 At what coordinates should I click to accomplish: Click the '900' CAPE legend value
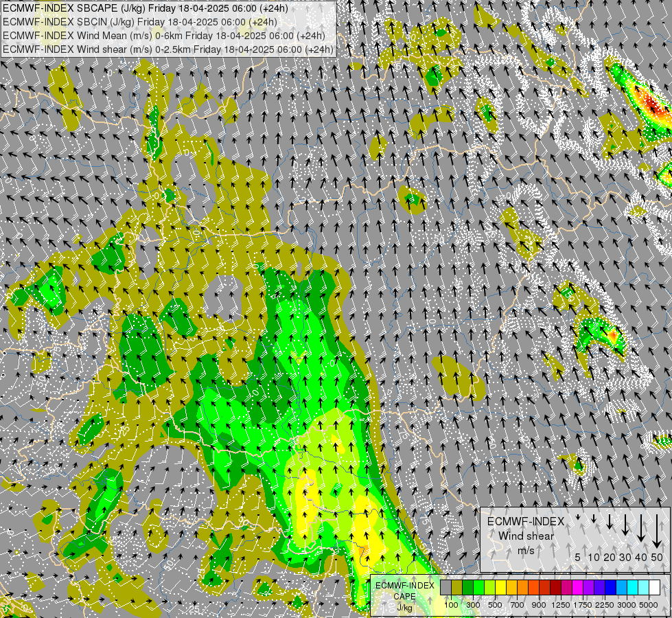coord(539,605)
